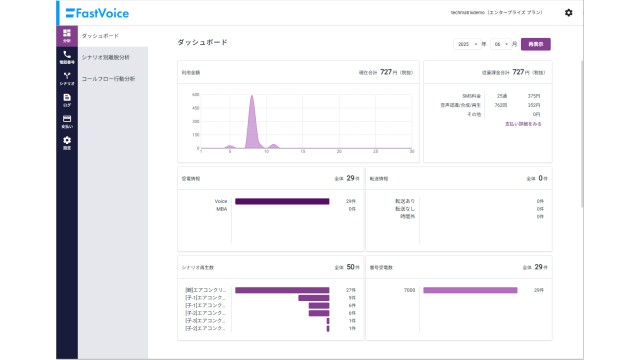Click the 27件 scenario count value
The width and height of the screenshot is (640, 360).
351,290
